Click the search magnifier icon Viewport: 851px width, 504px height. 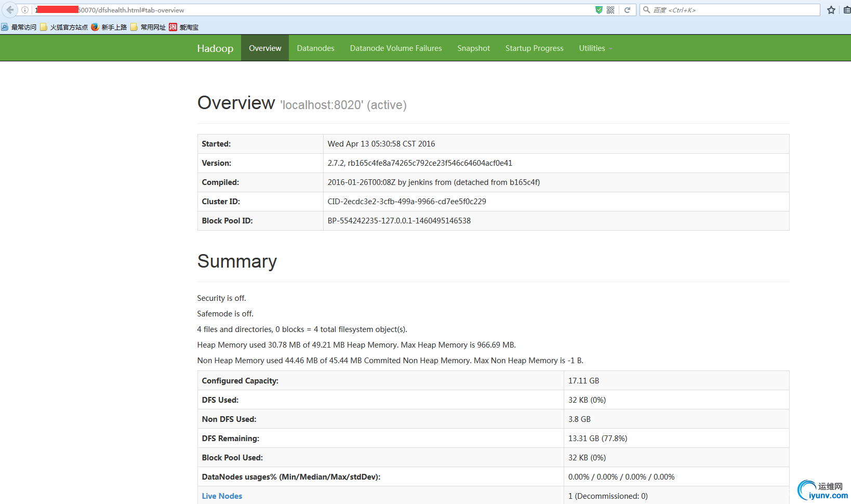click(647, 10)
